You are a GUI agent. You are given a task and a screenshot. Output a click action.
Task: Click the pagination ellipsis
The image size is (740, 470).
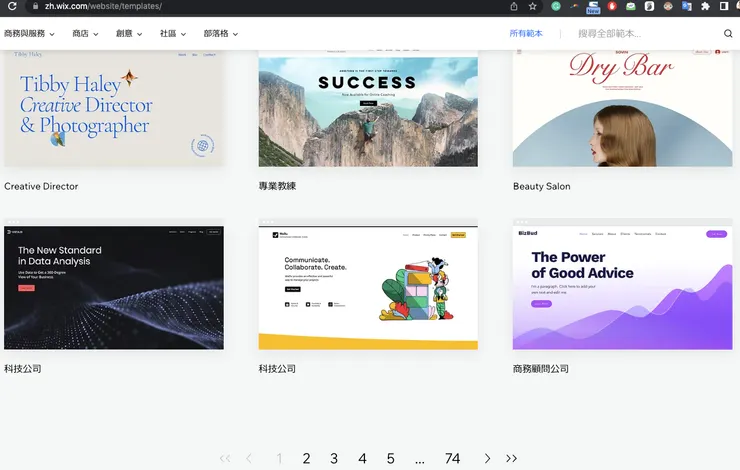coord(420,461)
